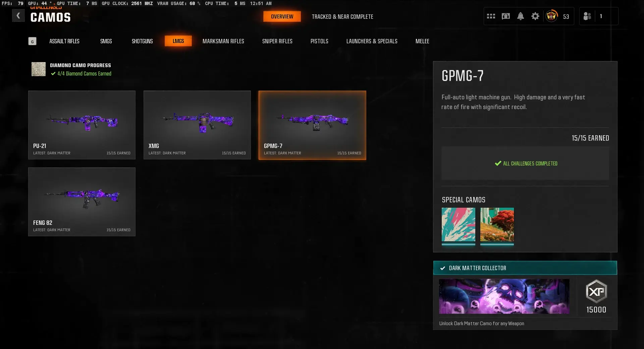Select the Sniper Rifles category

pyautogui.click(x=277, y=41)
